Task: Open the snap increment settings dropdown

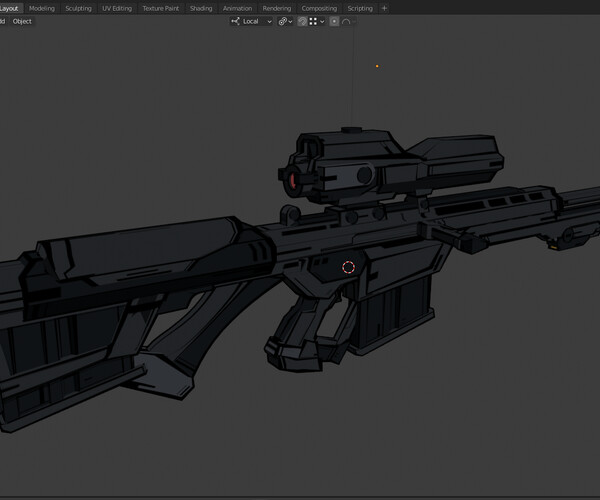Action: [317, 21]
